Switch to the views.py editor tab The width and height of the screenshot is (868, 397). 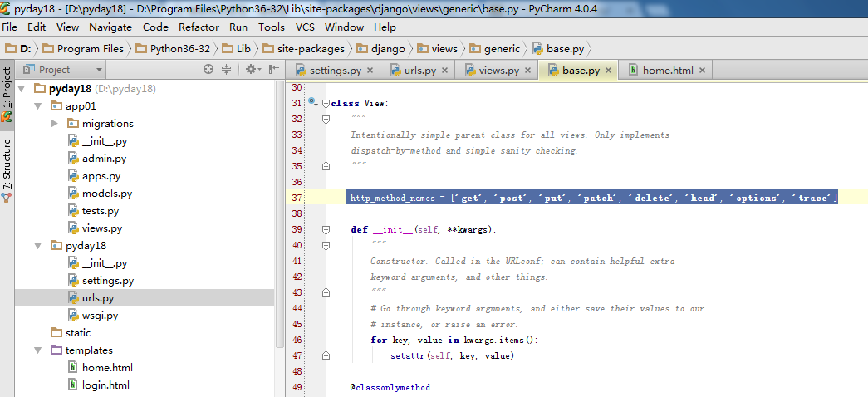498,71
